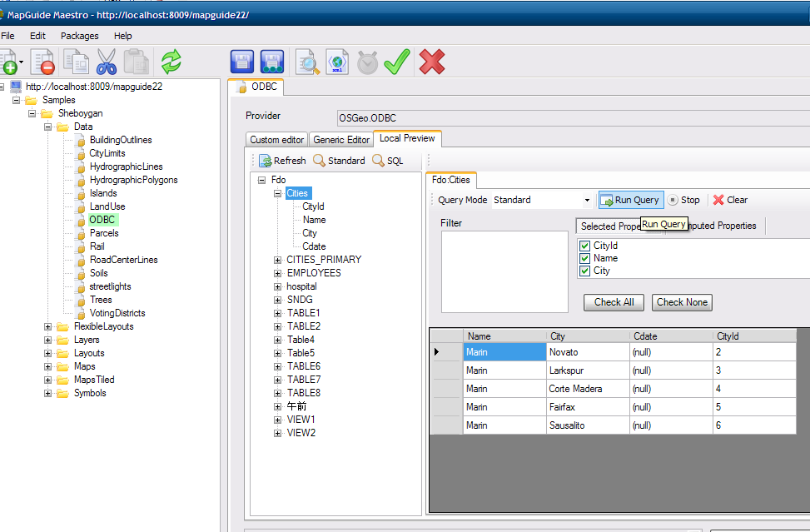Uncheck the City property checkbox
Image resolution: width=810 pixels, height=532 pixels.
point(584,271)
